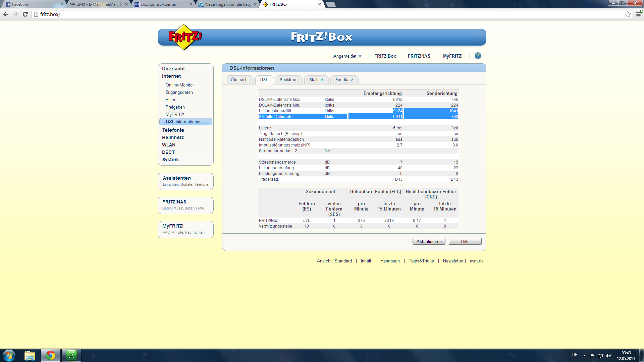Open the Übersicht tab in DSL-Informationen
Image resolution: width=644 pixels, height=362 pixels.
pos(239,80)
